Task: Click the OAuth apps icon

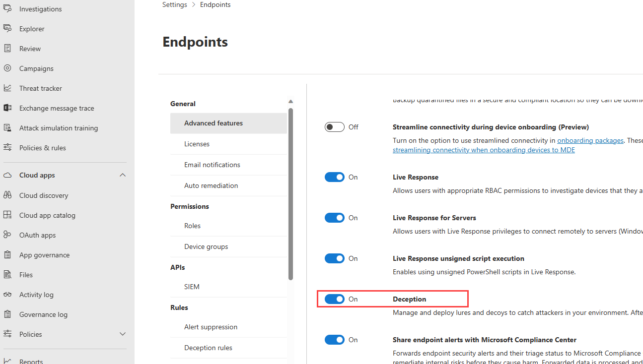Action: pos(7,235)
